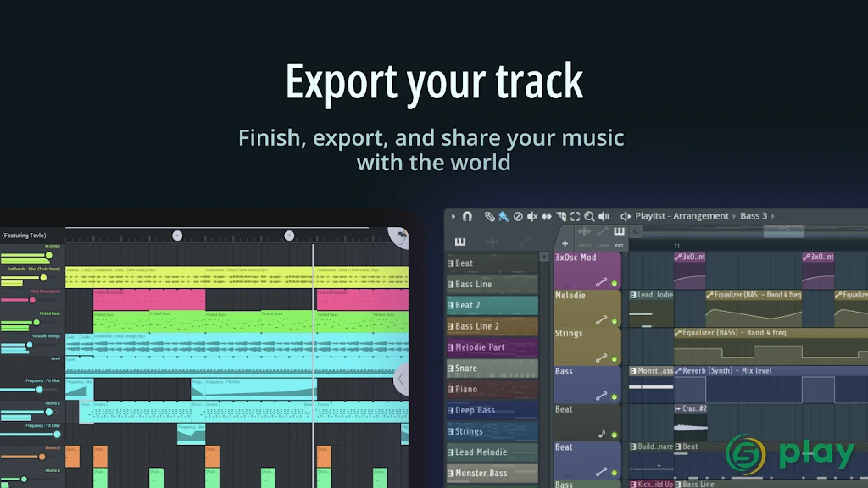Open arrow dropdown after Playlist - Arrangement
868x488 pixels.
point(735,216)
